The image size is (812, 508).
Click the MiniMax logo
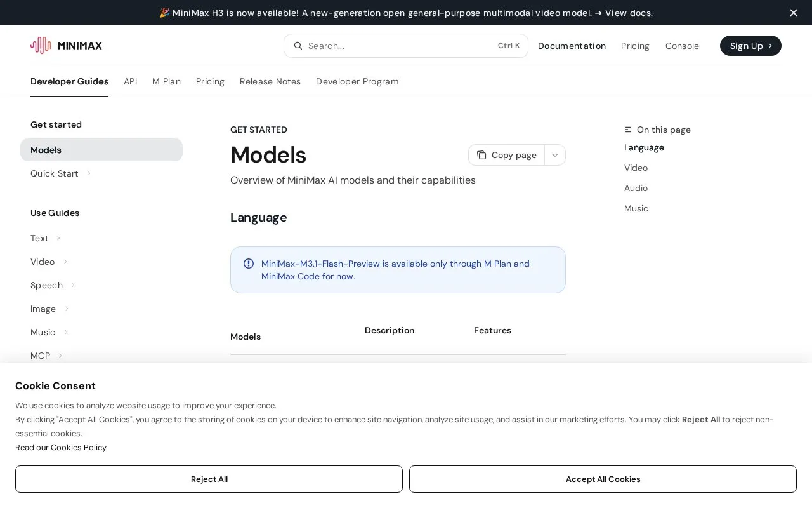pyautogui.click(x=66, y=46)
